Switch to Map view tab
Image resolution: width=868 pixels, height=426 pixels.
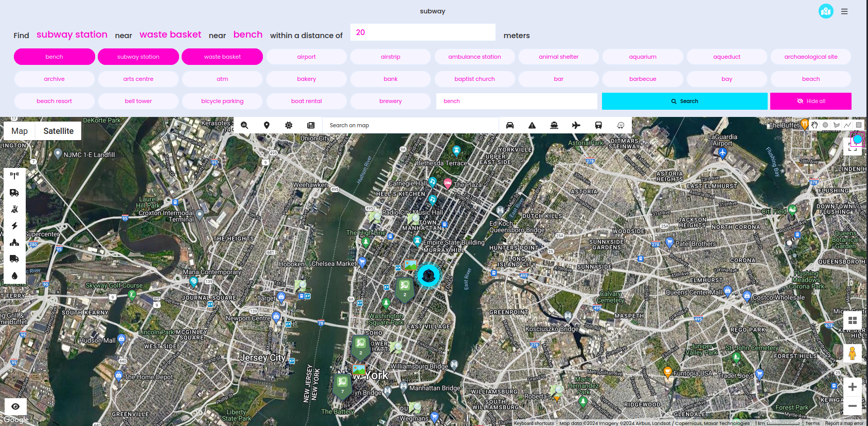20,131
